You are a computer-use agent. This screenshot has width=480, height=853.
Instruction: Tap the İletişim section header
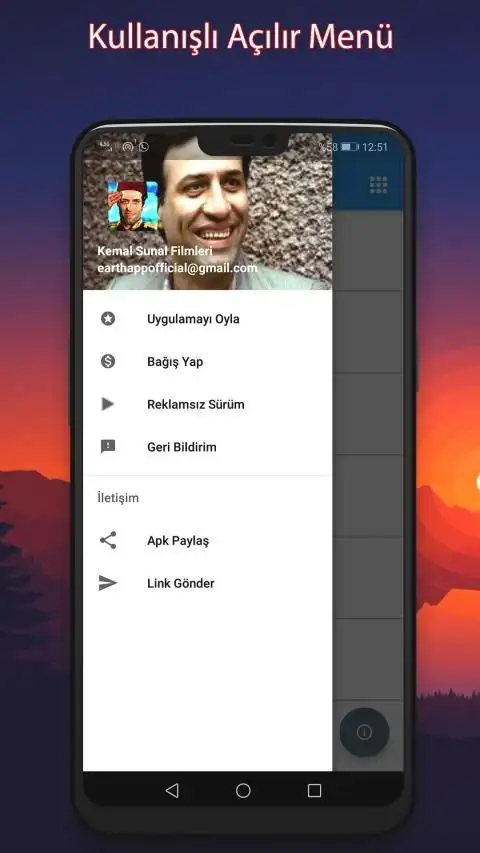coord(118,498)
